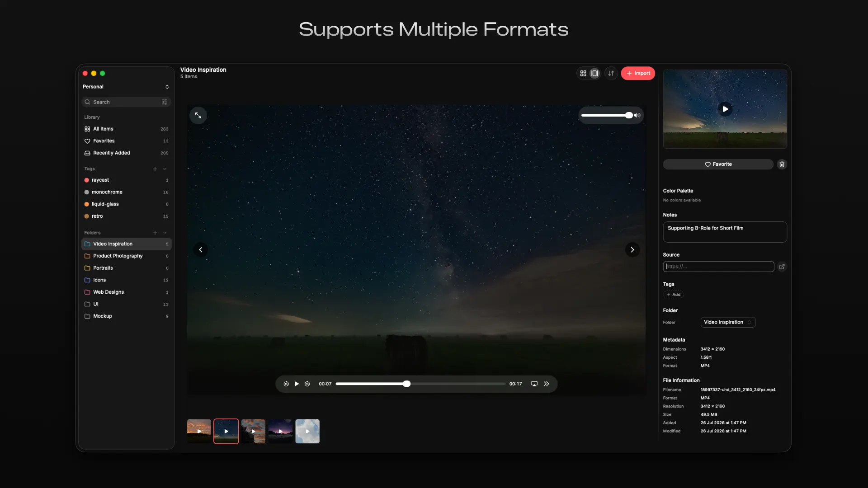The height and width of the screenshot is (488, 868).
Task: Select the fifth cloud video thumbnail
Action: point(307,432)
